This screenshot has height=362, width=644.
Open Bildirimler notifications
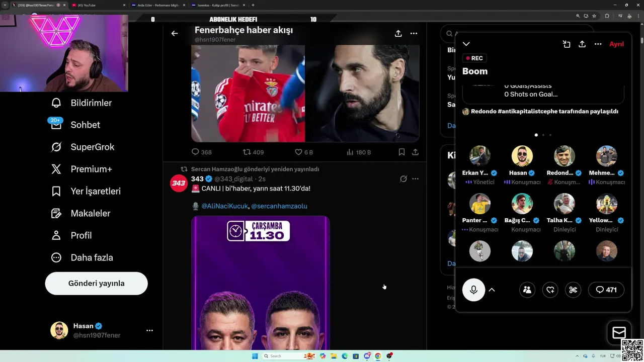tap(81, 103)
